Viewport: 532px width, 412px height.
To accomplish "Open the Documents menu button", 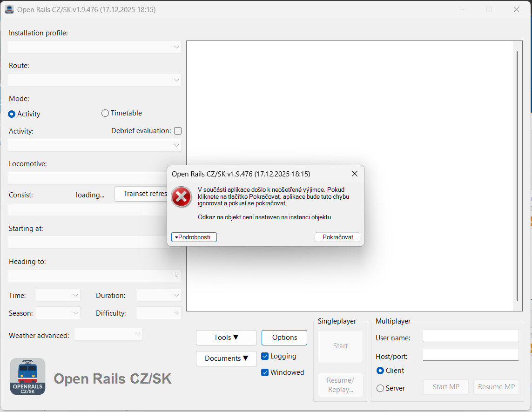I will [226, 359].
